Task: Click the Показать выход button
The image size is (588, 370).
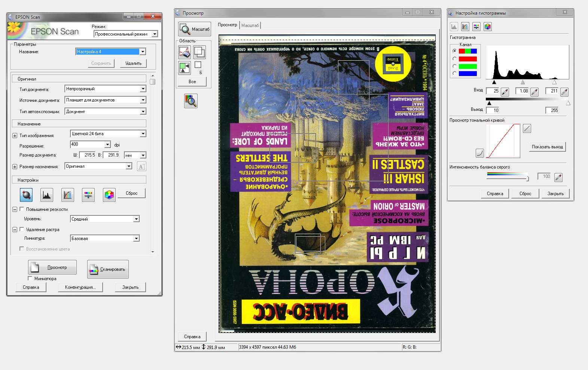Action: point(547,147)
